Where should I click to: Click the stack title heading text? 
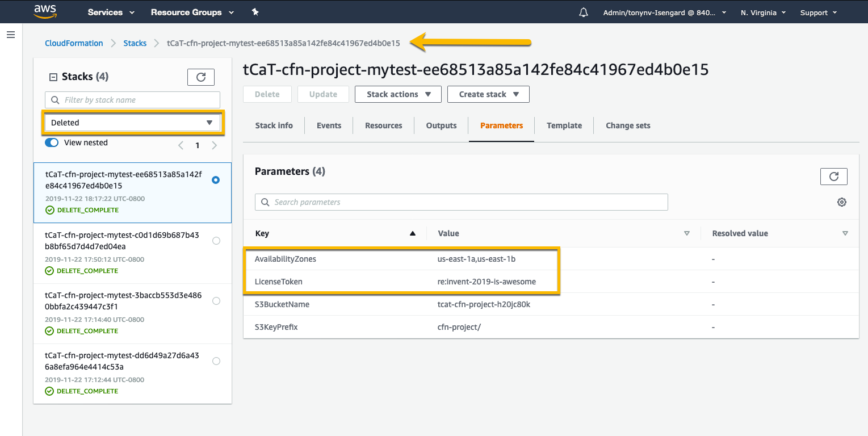476,70
